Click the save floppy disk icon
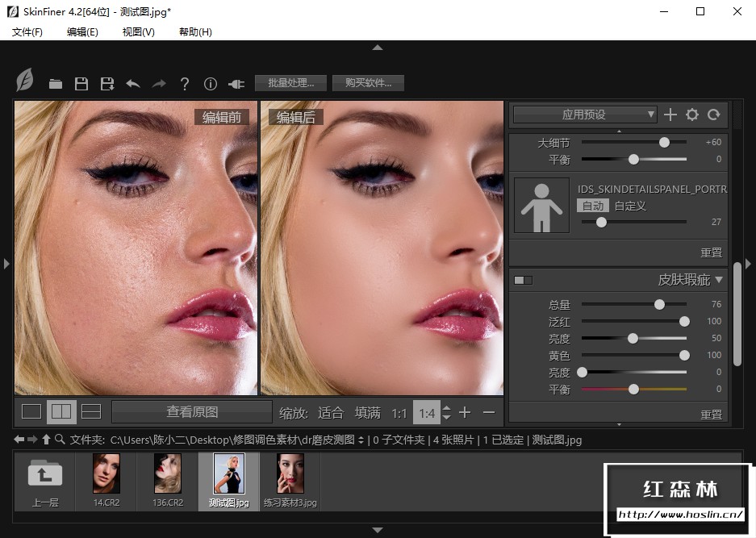Screen dimensions: 756x538 tap(81, 84)
